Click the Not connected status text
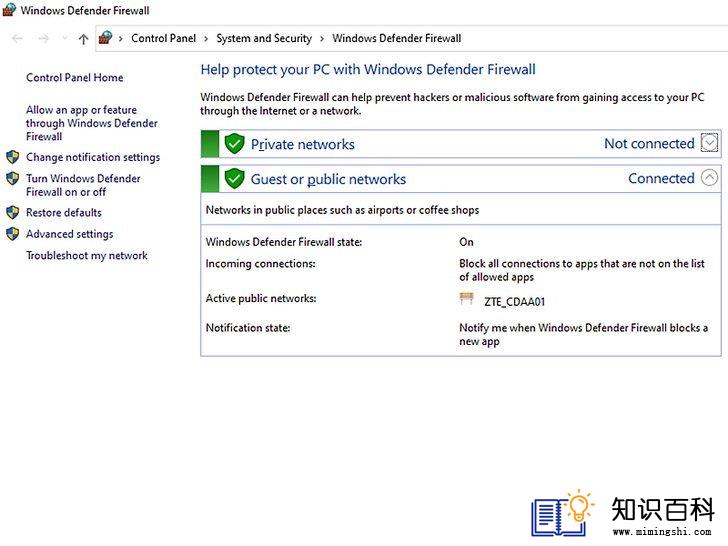 click(x=649, y=143)
